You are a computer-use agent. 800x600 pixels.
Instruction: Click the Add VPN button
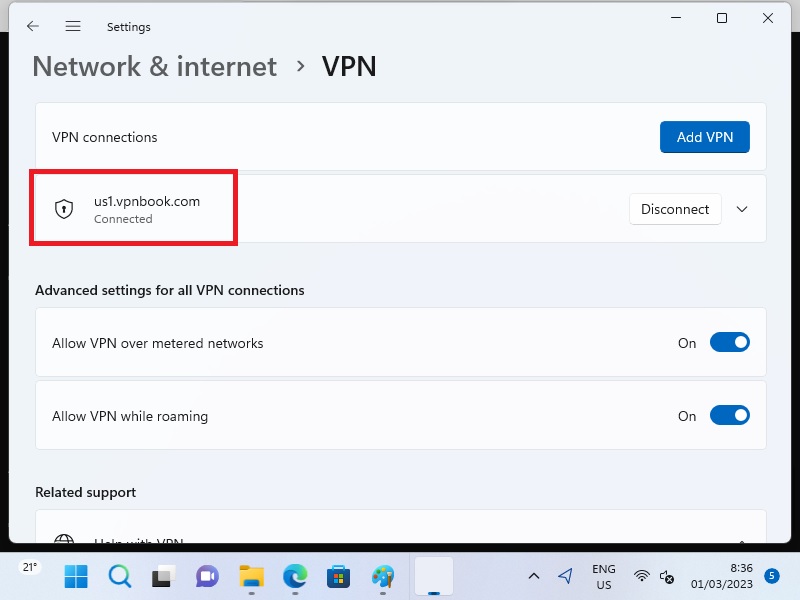click(x=704, y=137)
